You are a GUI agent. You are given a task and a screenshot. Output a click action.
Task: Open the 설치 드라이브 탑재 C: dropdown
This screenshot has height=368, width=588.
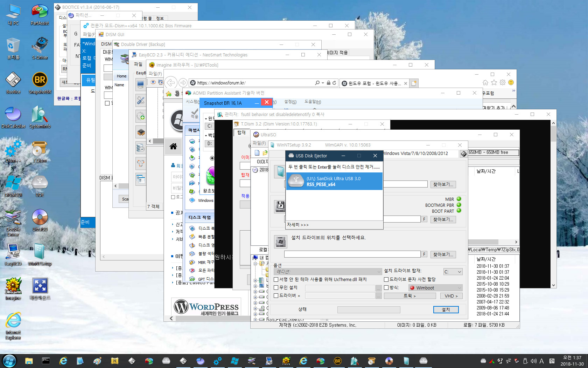[x=453, y=272]
